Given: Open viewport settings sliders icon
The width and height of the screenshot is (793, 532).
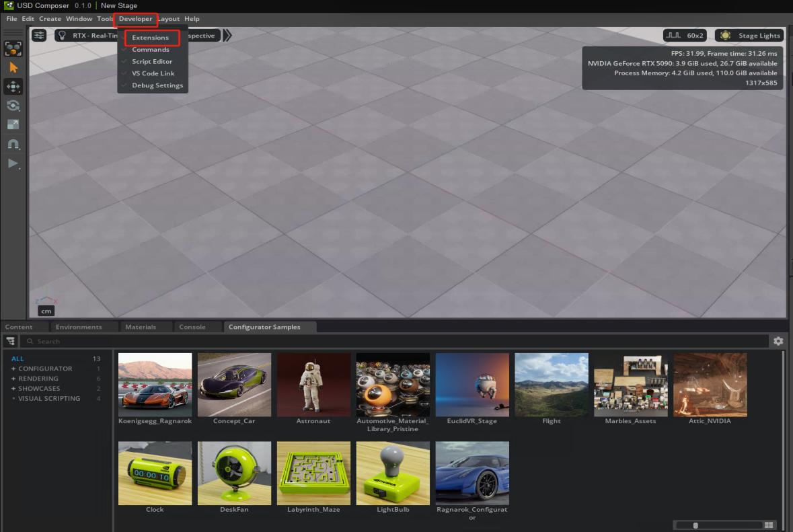Looking at the screenshot, I should click(39, 36).
